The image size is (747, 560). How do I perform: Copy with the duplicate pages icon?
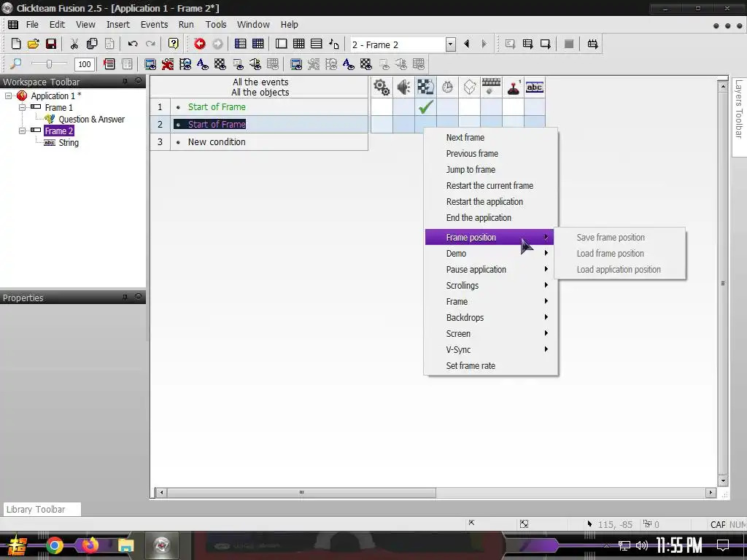click(92, 44)
